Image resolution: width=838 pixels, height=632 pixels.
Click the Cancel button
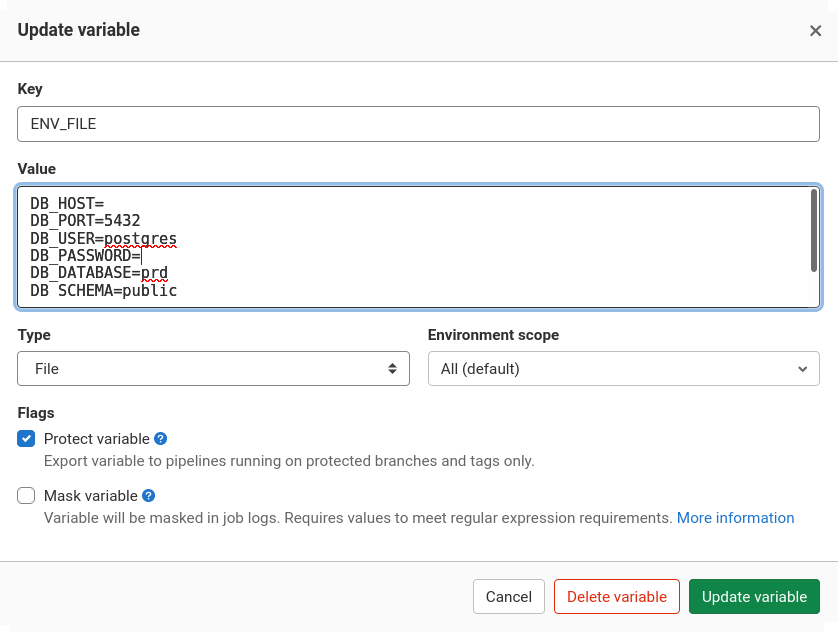pos(508,596)
